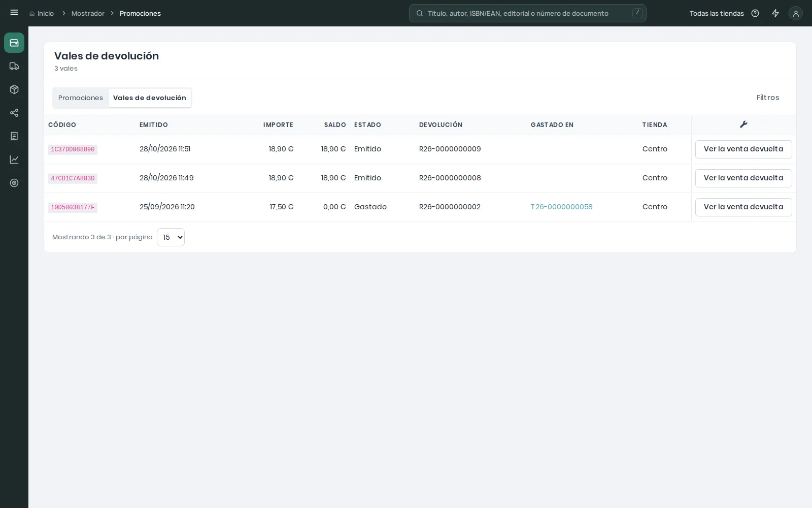Open the delivery truck sidebar icon
Viewport: 812px width, 508px height.
(14, 66)
